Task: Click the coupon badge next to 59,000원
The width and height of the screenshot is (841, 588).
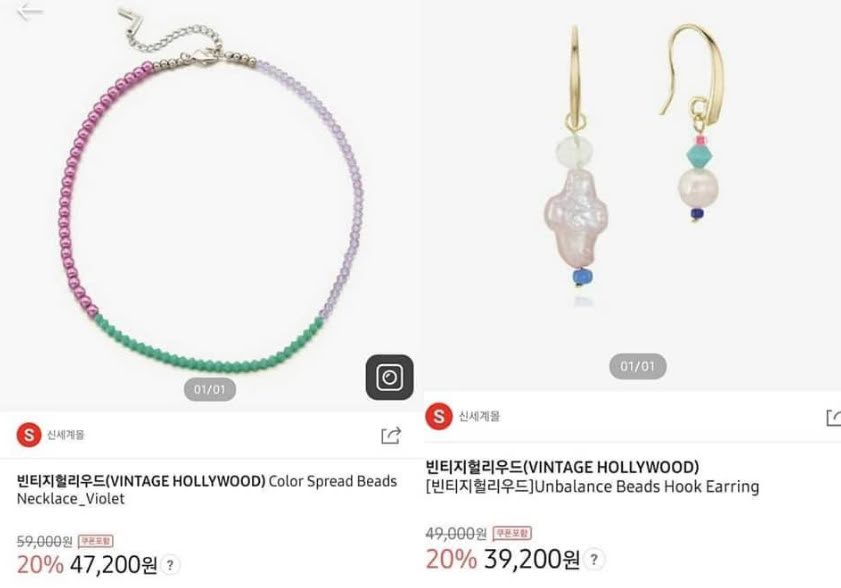Action: pyautogui.click(x=95, y=540)
